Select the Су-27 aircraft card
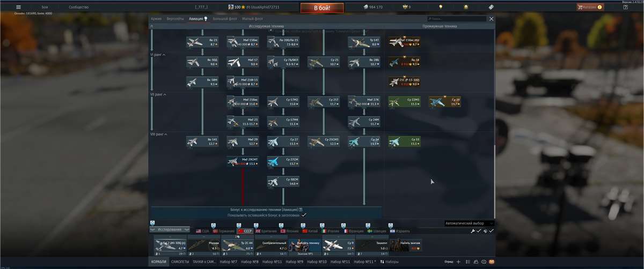 pos(283,141)
